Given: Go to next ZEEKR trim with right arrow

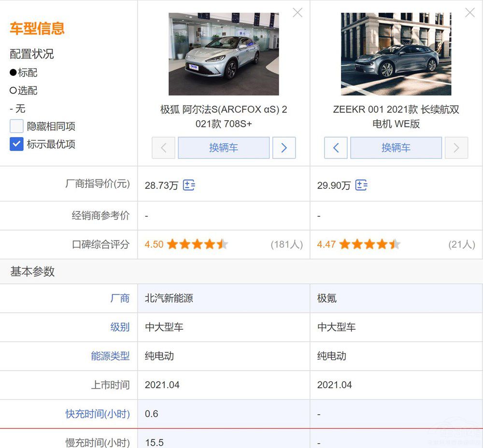Looking at the screenshot, I should (456, 148).
